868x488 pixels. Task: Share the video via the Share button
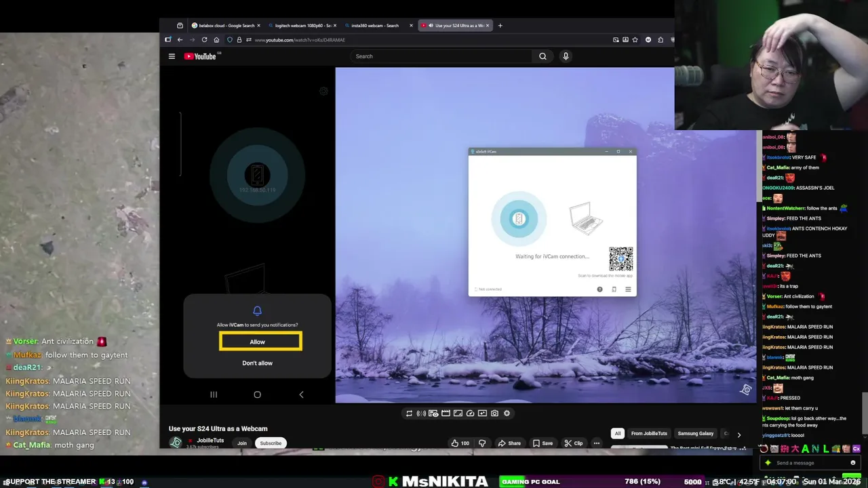[509, 443]
